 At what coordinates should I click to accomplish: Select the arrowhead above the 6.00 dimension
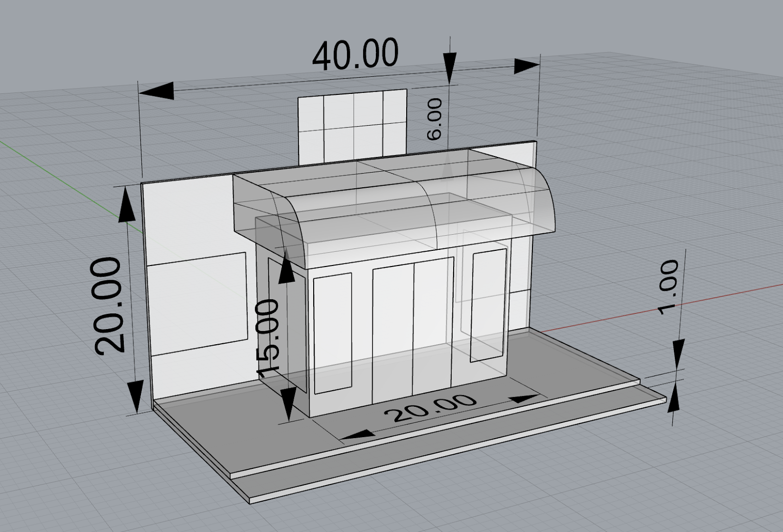(450, 68)
